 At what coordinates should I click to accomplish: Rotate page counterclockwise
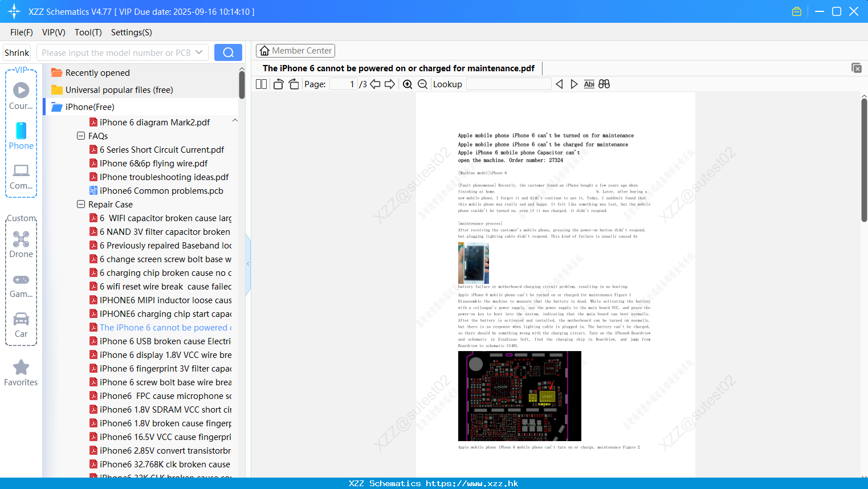click(x=279, y=84)
